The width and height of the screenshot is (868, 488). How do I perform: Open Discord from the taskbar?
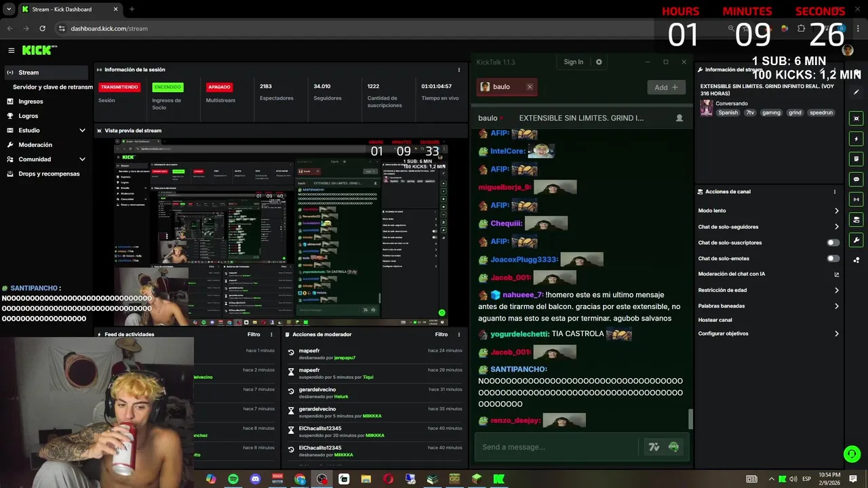tap(255, 479)
